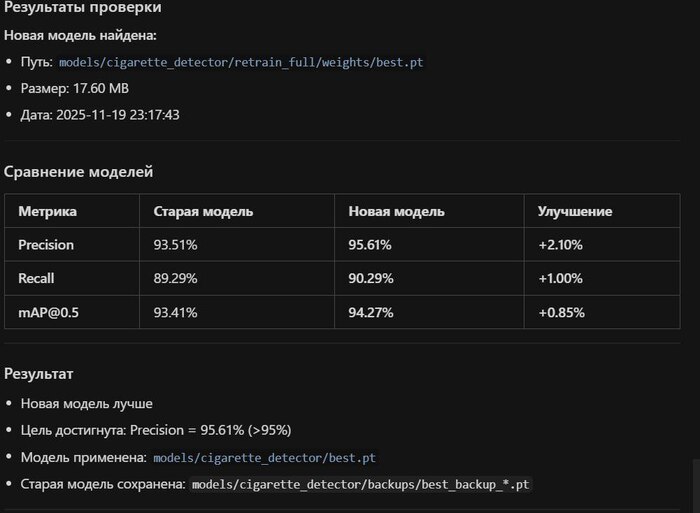The width and height of the screenshot is (700, 513).
Task: Click the 95.61% new model precision cell
Action: pyautogui.click(x=370, y=244)
